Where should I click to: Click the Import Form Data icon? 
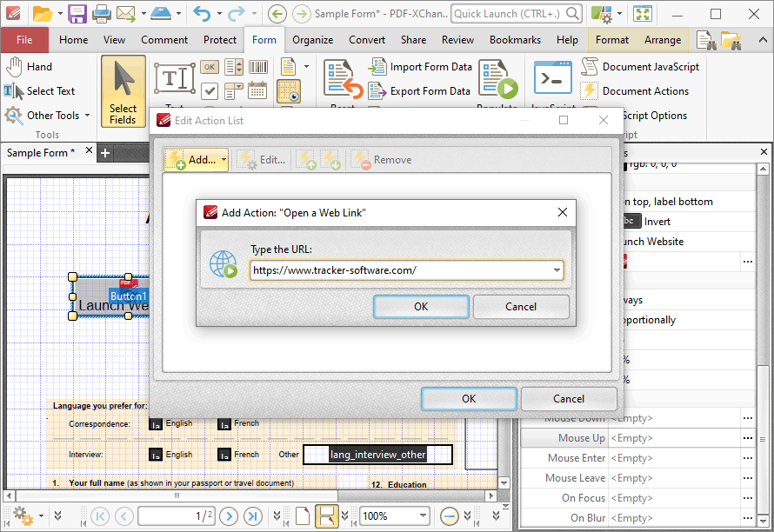click(x=377, y=67)
